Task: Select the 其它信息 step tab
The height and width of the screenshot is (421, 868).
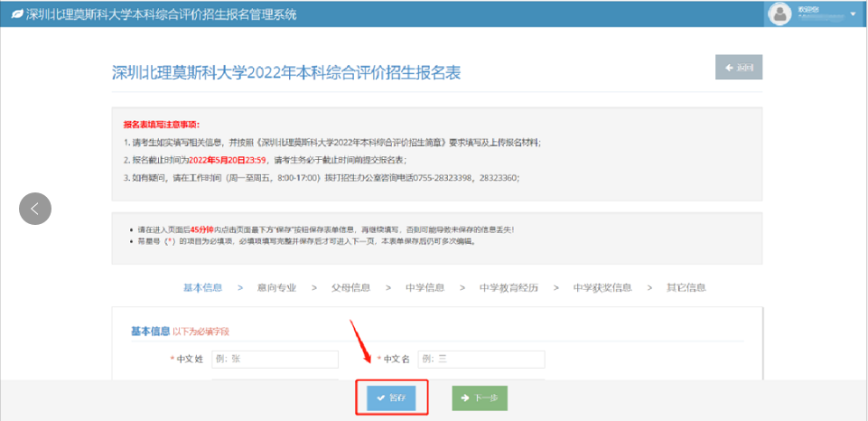Action: [x=686, y=287]
